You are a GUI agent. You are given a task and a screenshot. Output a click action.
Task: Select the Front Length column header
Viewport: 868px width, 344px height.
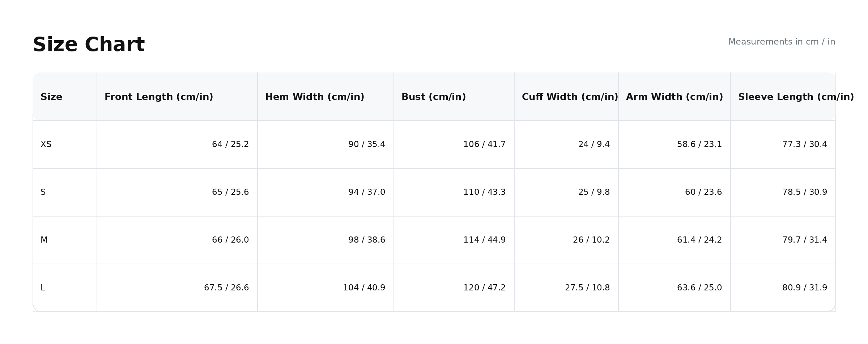159,97
